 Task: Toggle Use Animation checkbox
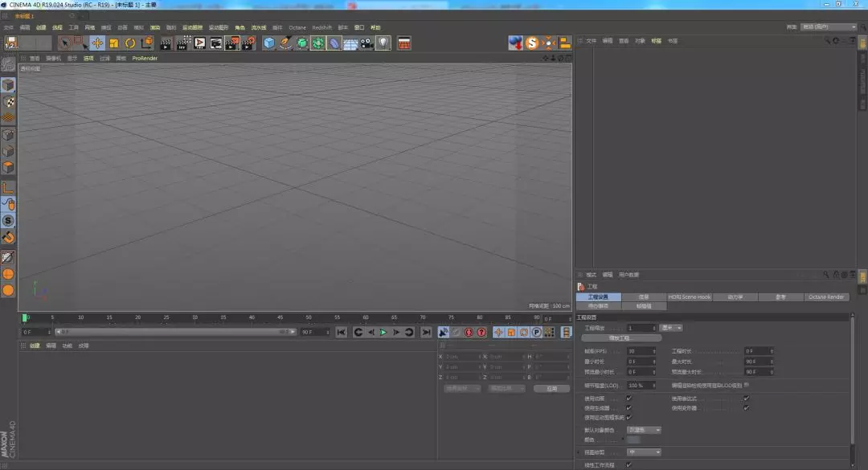click(628, 398)
